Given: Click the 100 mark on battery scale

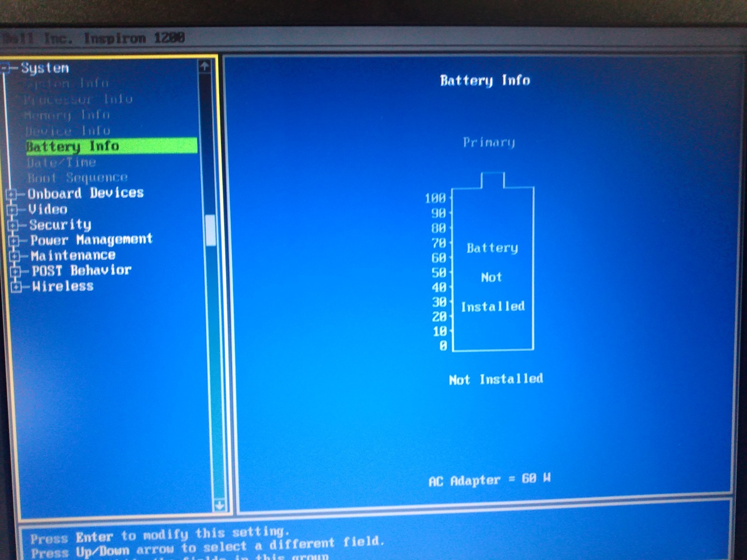Looking at the screenshot, I should [x=435, y=198].
